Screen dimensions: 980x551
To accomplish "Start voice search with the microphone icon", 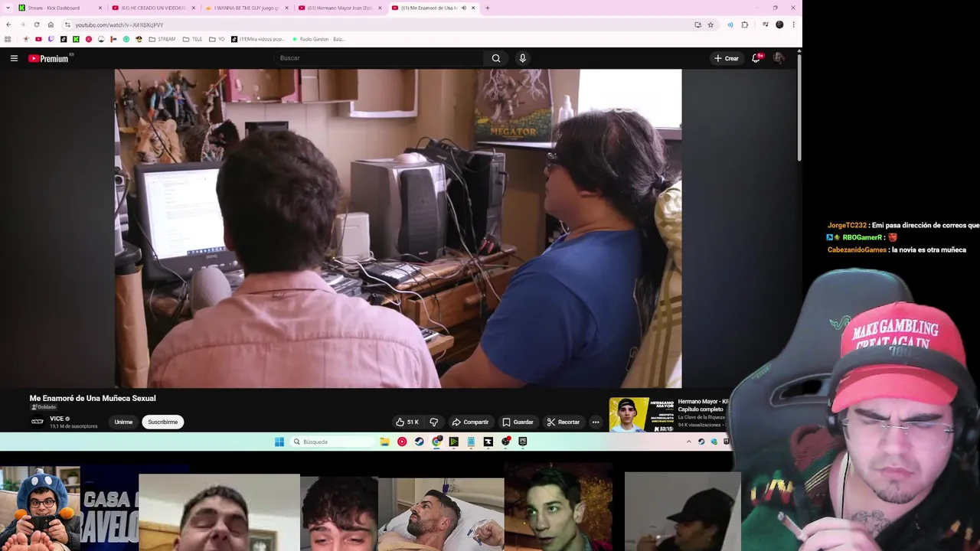I will tap(523, 58).
